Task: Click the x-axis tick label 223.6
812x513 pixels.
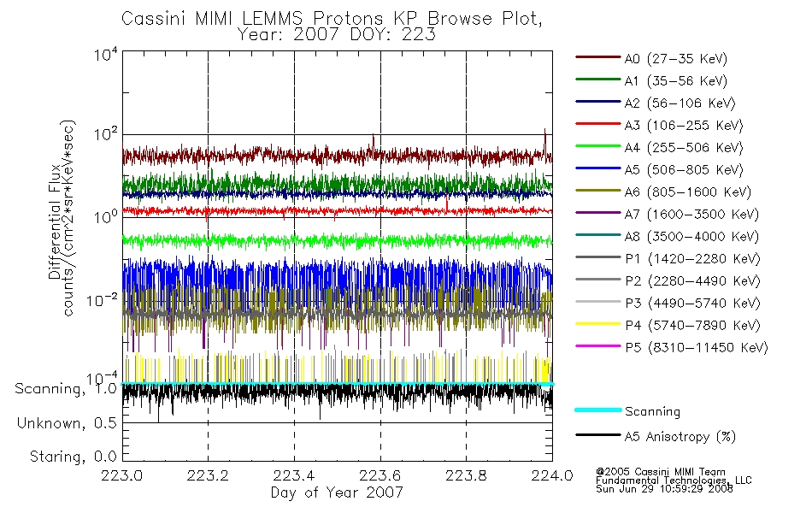Action: pyautogui.click(x=380, y=475)
